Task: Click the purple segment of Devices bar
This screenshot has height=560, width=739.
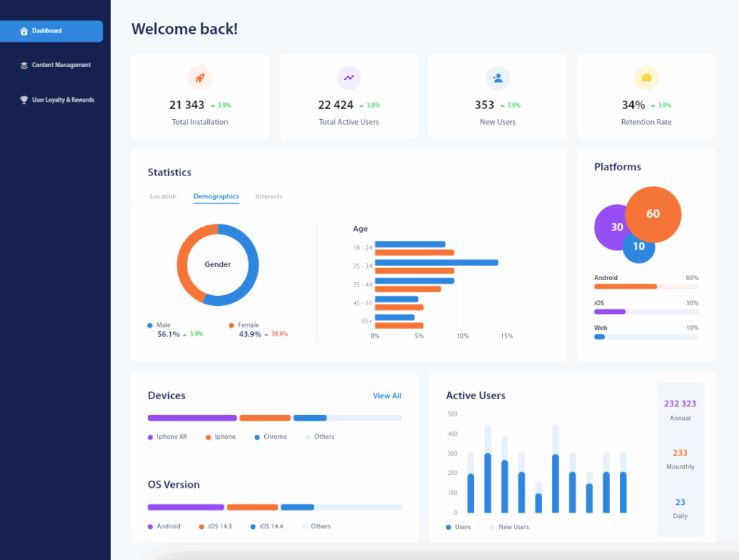Action: [x=192, y=418]
